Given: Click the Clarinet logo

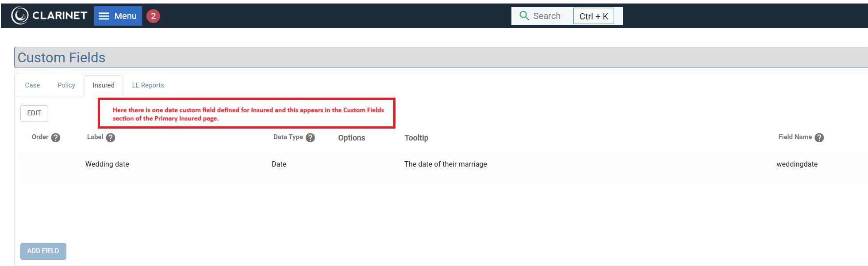Looking at the screenshot, I should 49,16.
